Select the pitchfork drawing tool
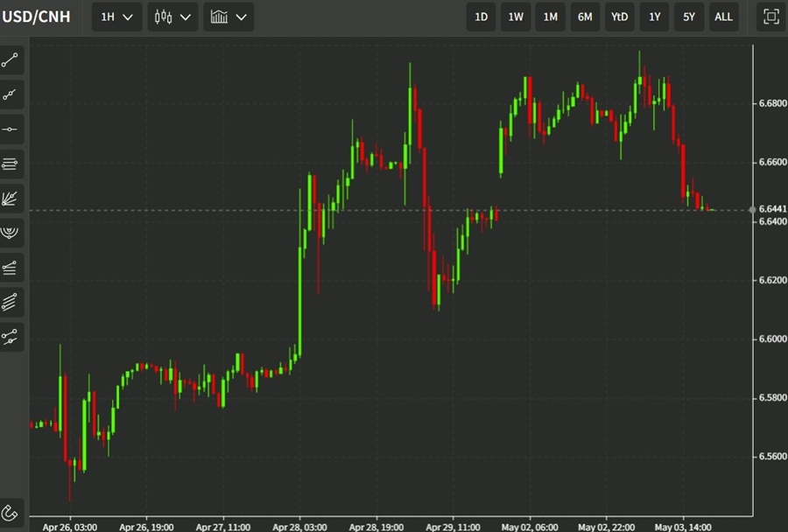 (11, 268)
